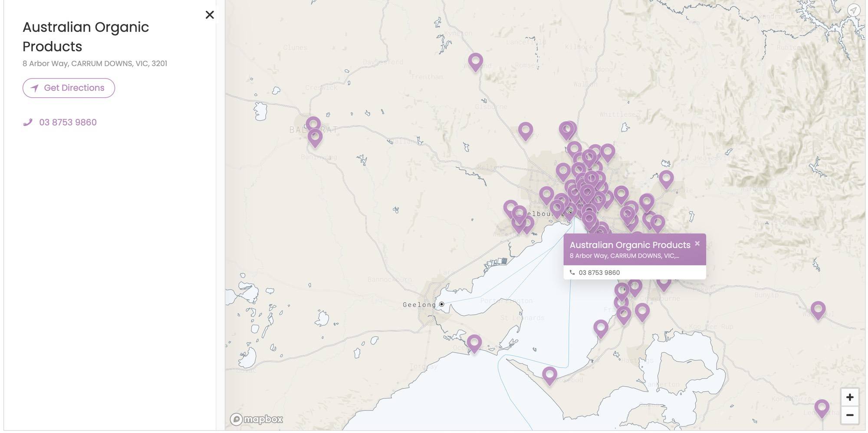
Task: Click the geolocate arrow map control
Action: [854, 10]
